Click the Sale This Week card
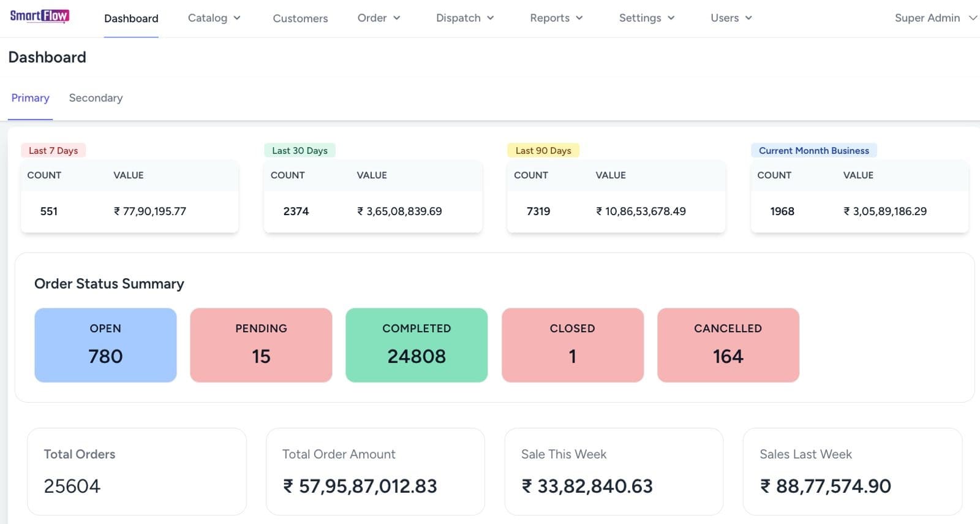The height and width of the screenshot is (524, 980). click(x=613, y=471)
